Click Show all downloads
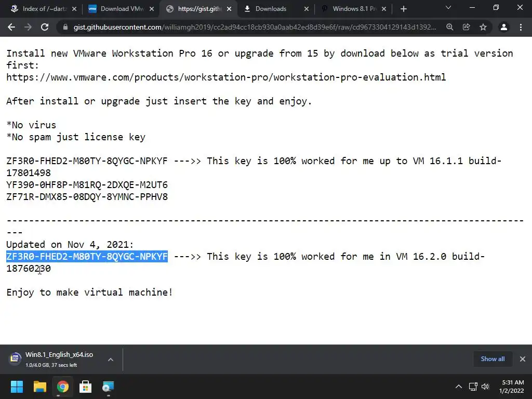The width and height of the screenshot is (532, 399). [x=493, y=359]
